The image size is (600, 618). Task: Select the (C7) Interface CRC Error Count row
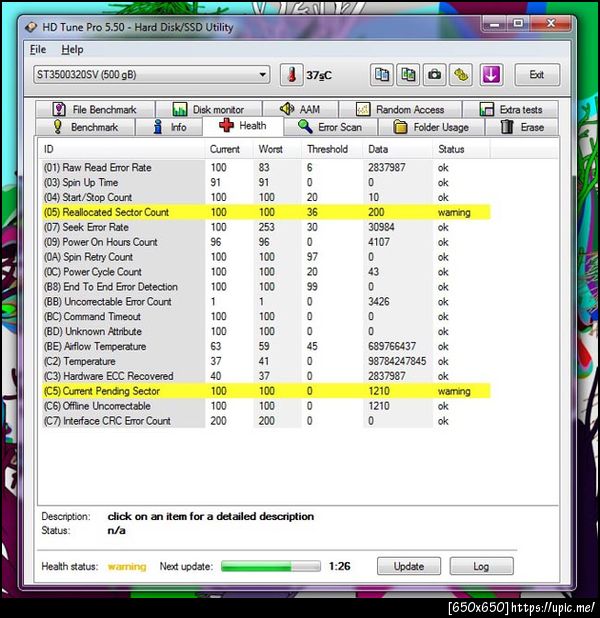tap(266, 421)
